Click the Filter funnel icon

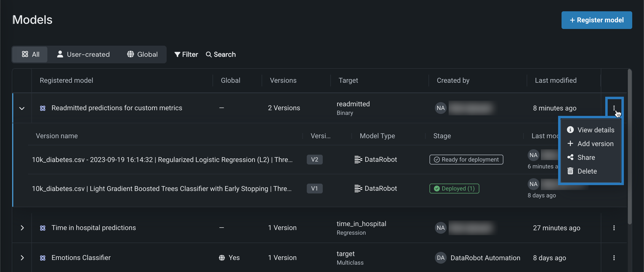tap(177, 54)
